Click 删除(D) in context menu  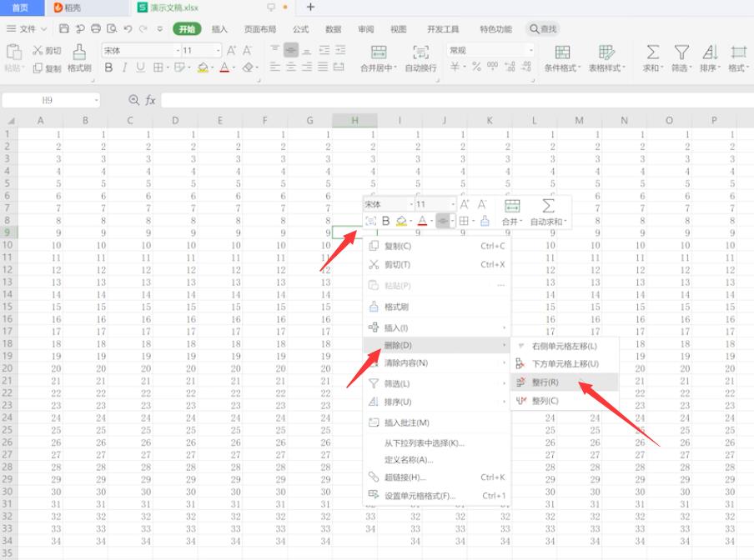point(436,345)
